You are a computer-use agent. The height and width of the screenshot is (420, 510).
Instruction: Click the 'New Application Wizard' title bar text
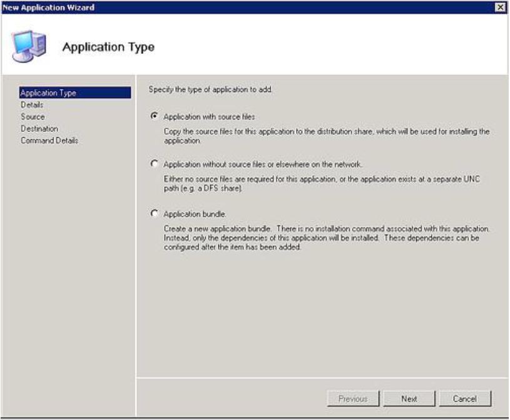click(x=48, y=8)
